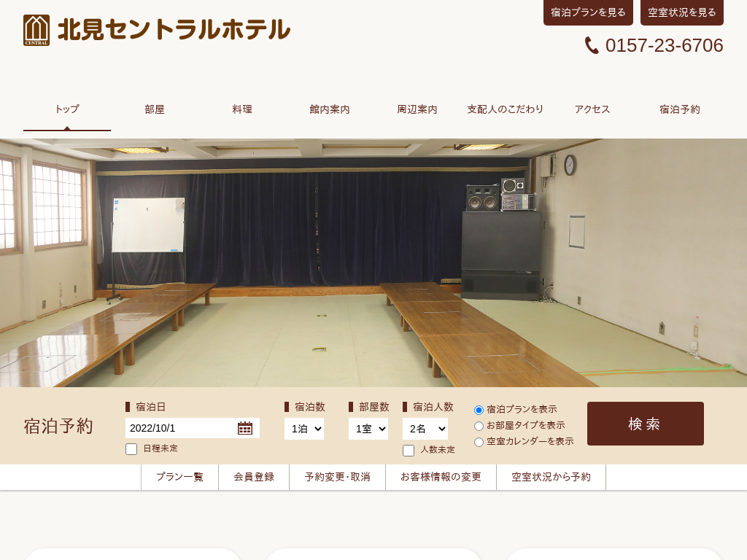Open the 部屋数 1室 dropdown
This screenshot has width=747, height=560.
click(368, 429)
